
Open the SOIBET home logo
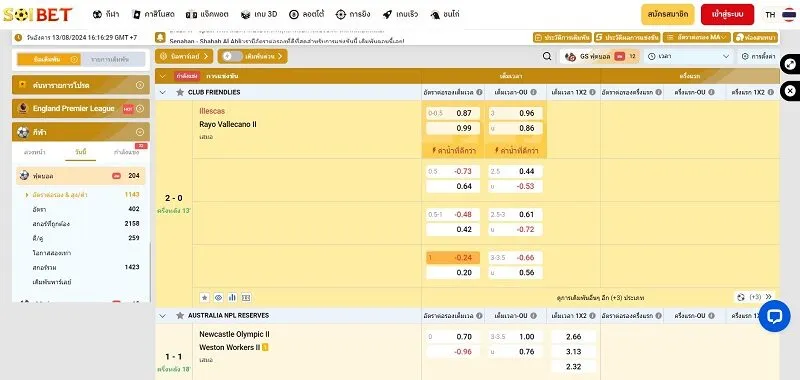coord(37,14)
